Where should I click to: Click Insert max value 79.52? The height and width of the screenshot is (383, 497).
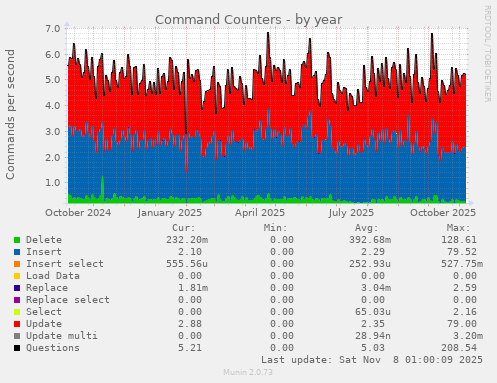[x=462, y=252]
